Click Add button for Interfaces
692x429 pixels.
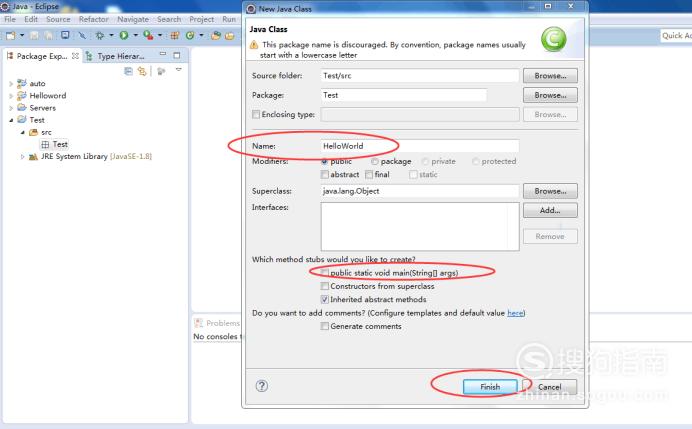pos(550,211)
